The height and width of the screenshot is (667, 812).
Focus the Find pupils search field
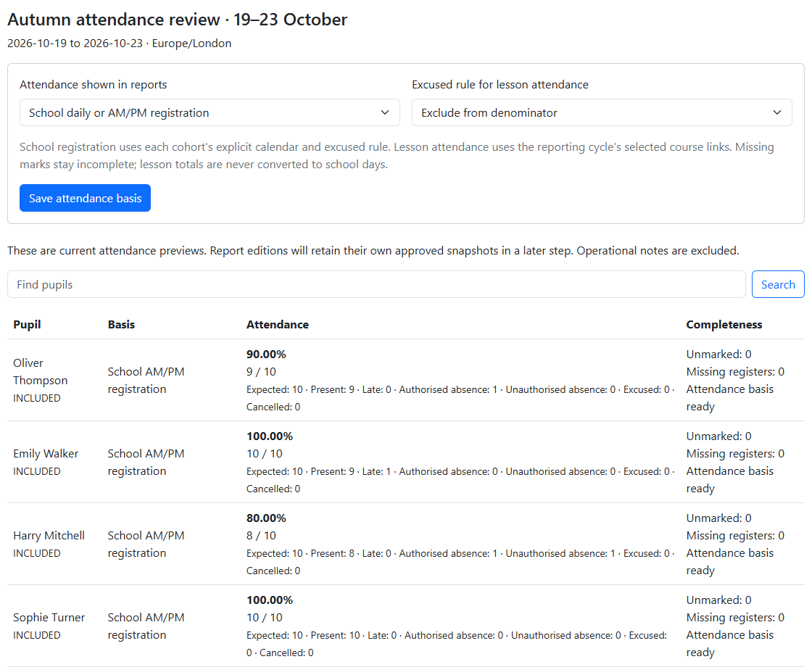pos(376,284)
